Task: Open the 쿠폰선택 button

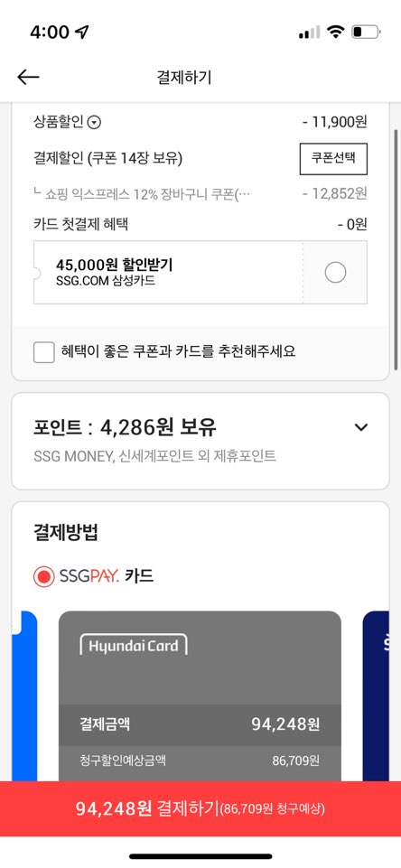Action: click(333, 158)
